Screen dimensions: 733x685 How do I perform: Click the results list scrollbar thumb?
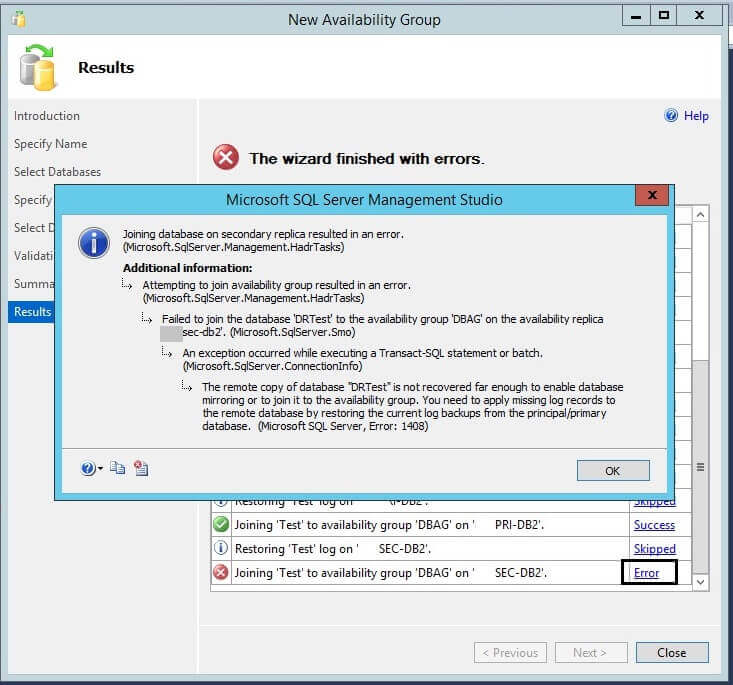(x=700, y=466)
